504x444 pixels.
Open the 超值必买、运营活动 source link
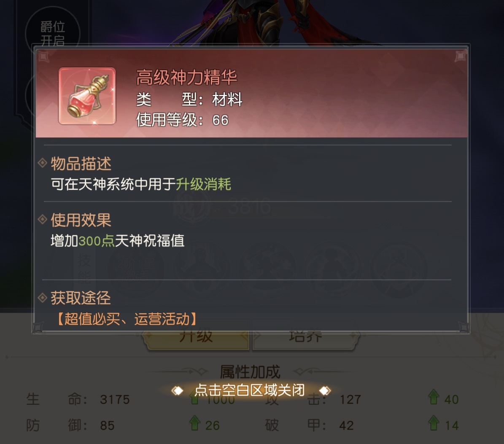[x=127, y=319]
